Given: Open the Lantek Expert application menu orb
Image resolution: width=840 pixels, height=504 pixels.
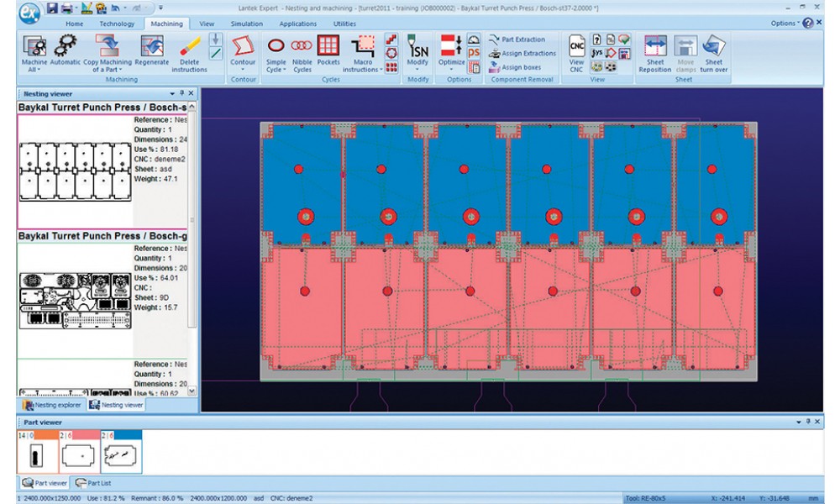Looking at the screenshot, I should 29,13.
